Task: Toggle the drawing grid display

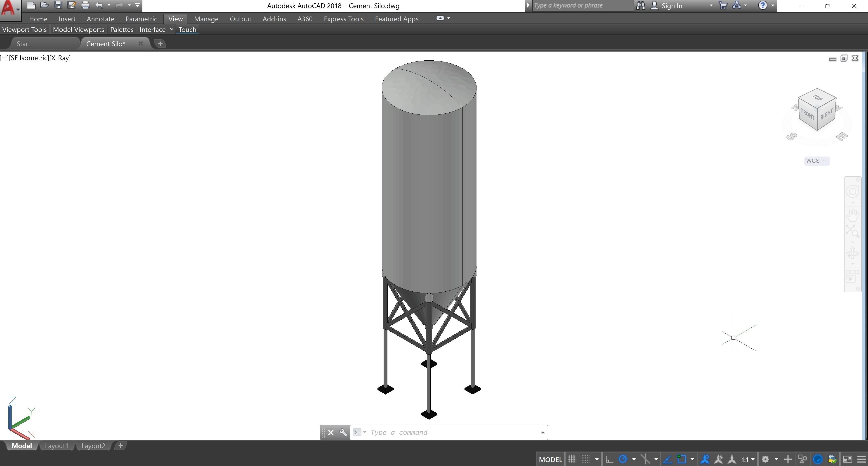Action: (x=572, y=459)
